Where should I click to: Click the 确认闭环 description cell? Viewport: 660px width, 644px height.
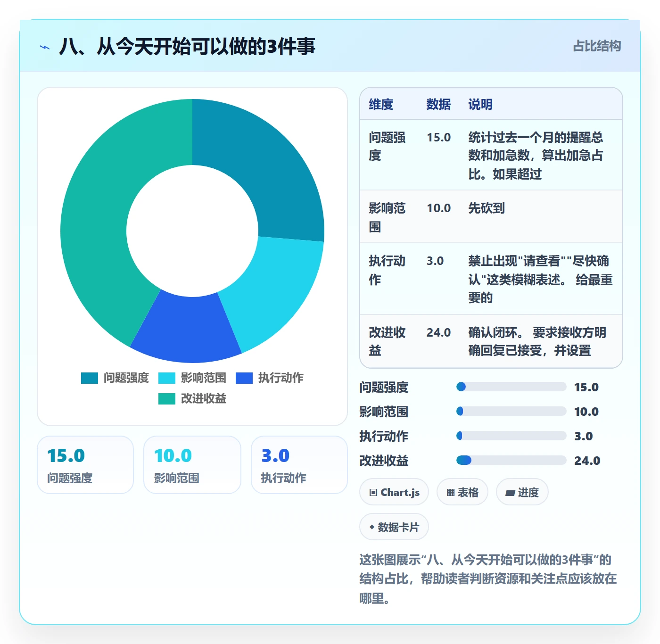(537, 341)
